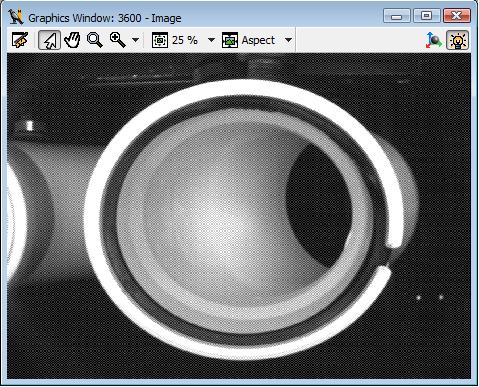This screenshot has height=387, width=479.
Task: Expand the 25 % zoom dropdown arrow
Action: (211, 40)
